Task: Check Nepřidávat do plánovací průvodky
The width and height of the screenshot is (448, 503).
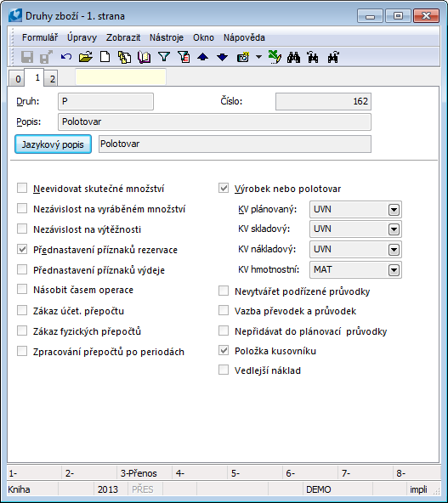Action: point(224,331)
